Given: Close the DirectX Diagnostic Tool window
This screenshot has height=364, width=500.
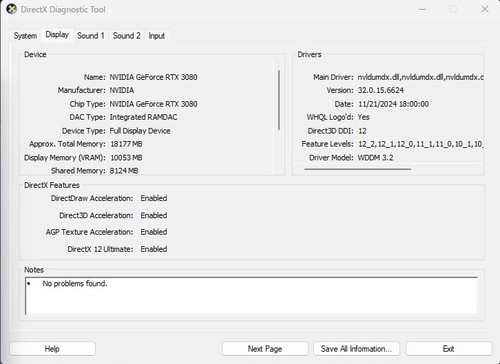Looking at the screenshot, I should pyautogui.click(x=485, y=9).
